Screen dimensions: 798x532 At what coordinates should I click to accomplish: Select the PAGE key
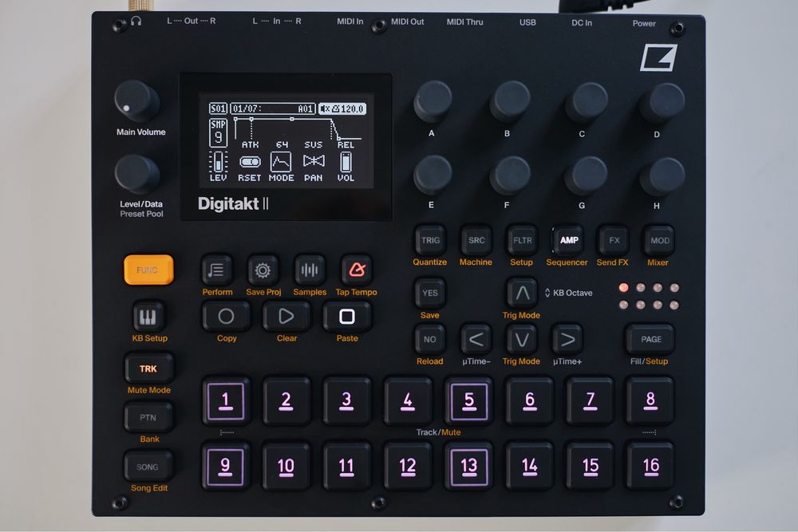point(651,339)
